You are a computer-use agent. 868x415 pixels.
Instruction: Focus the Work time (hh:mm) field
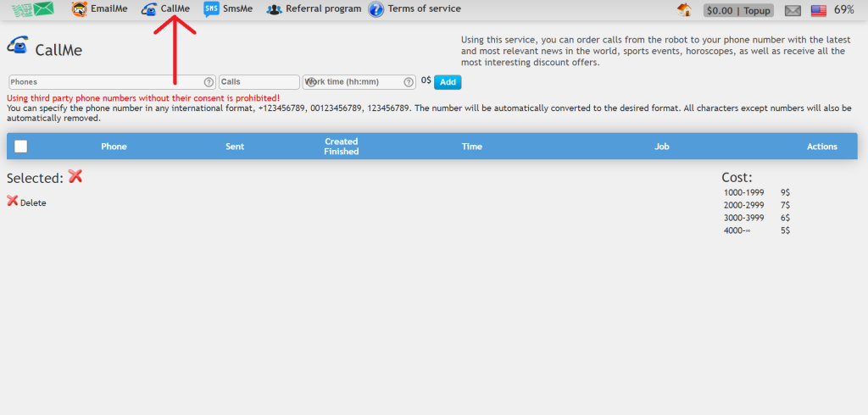coord(359,82)
